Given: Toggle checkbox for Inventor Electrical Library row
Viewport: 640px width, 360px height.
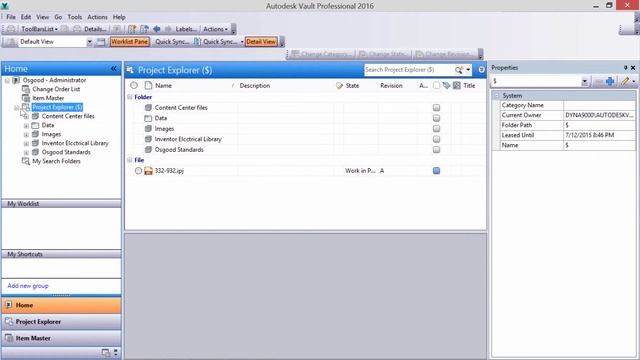Looking at the screenshot, I should (436, 139).
